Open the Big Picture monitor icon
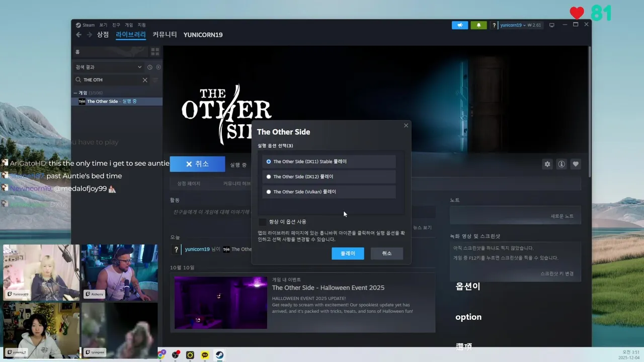 tap(551, 25)
